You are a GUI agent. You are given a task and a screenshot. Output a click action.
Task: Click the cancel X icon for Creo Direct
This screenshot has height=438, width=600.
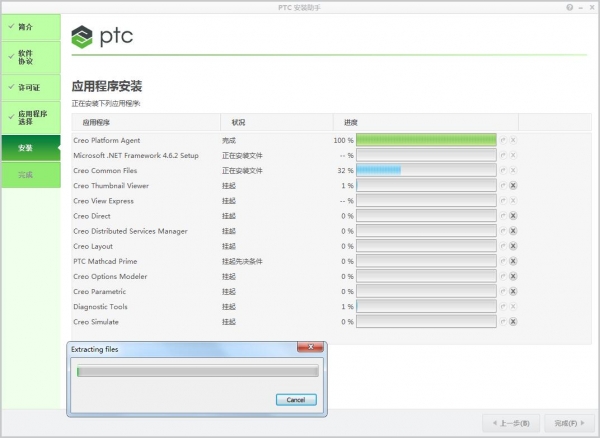(x=513, y=216)
